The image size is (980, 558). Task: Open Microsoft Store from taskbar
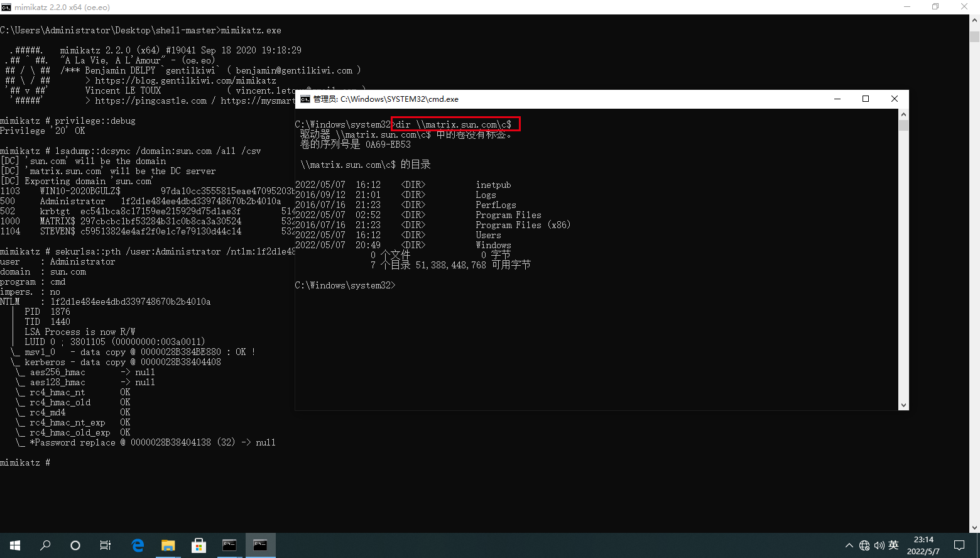(199, 545)
